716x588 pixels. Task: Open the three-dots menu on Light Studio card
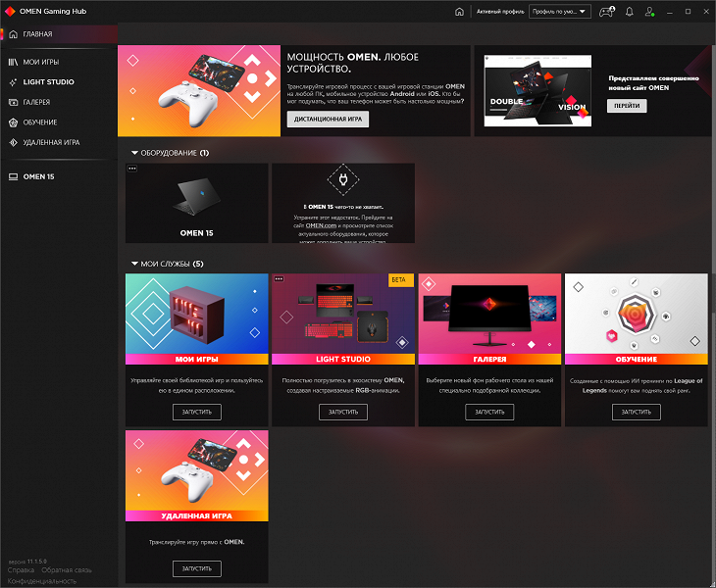(x=279, y=278)
